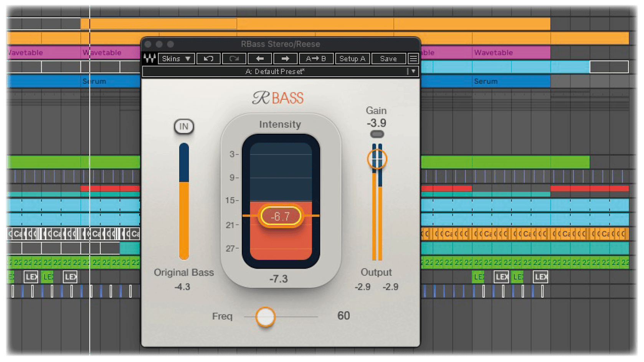
Task: Copy setup A to B
Action: [315, 58]
